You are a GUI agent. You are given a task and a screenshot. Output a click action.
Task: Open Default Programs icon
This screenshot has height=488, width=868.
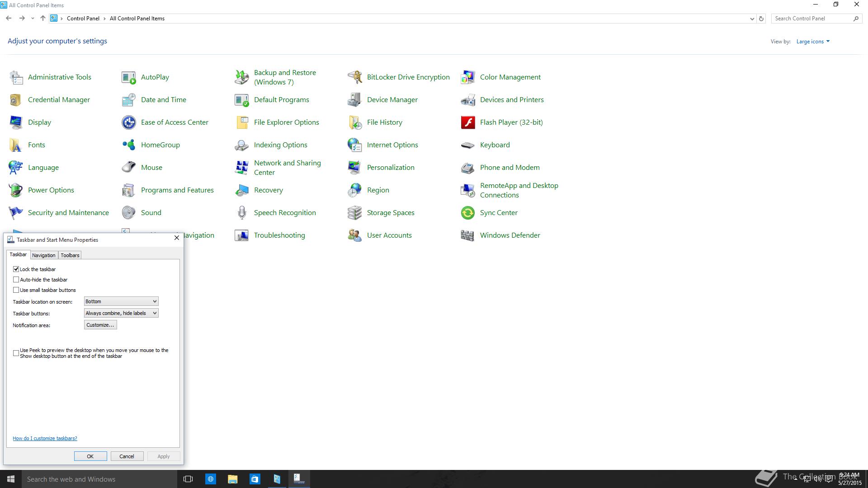(x=242, y=100)
